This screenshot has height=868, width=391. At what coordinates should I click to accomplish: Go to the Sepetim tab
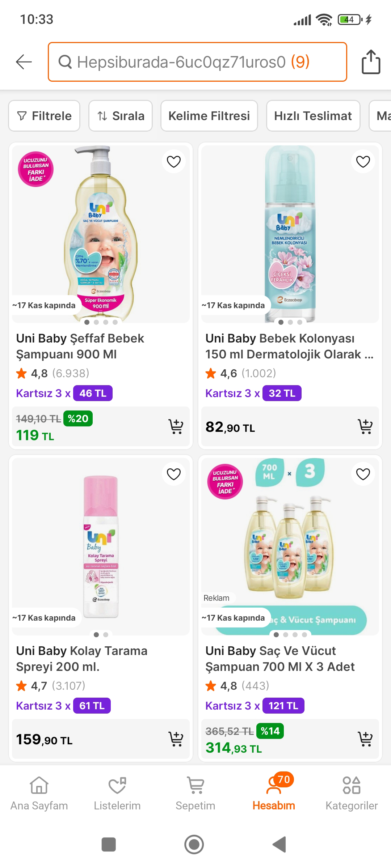(195, 792)
